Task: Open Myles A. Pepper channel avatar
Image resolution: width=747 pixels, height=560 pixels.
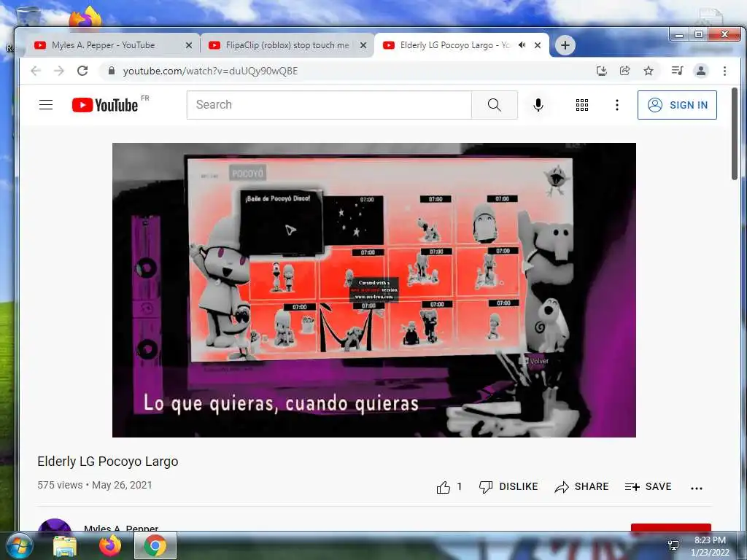Action: point(54,525)
